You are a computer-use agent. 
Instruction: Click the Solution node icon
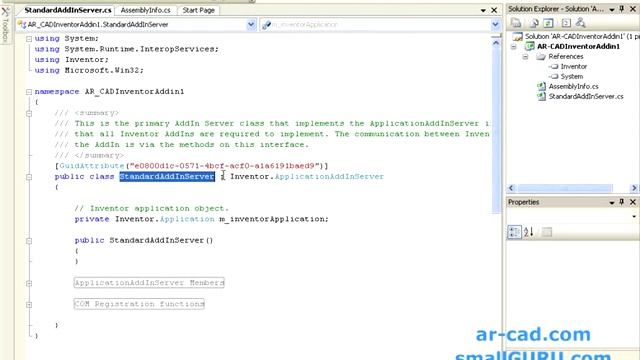[x=517, y=36]
